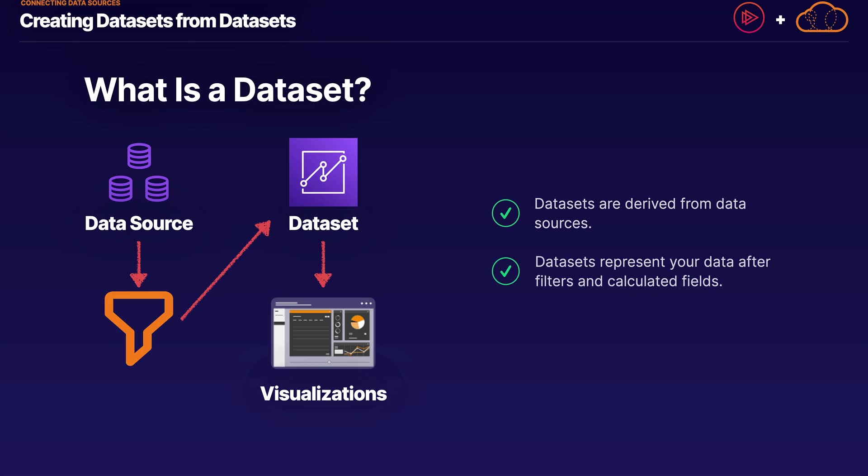Click the dashboard visualizations thumbnail
This screenshot has width=868, height=476.
click(323, 333)
